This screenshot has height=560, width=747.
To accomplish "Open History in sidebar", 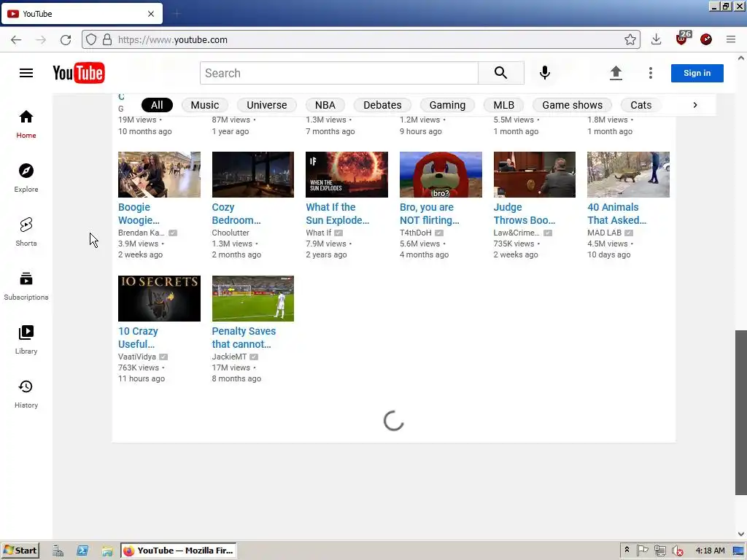I will 26,394.
